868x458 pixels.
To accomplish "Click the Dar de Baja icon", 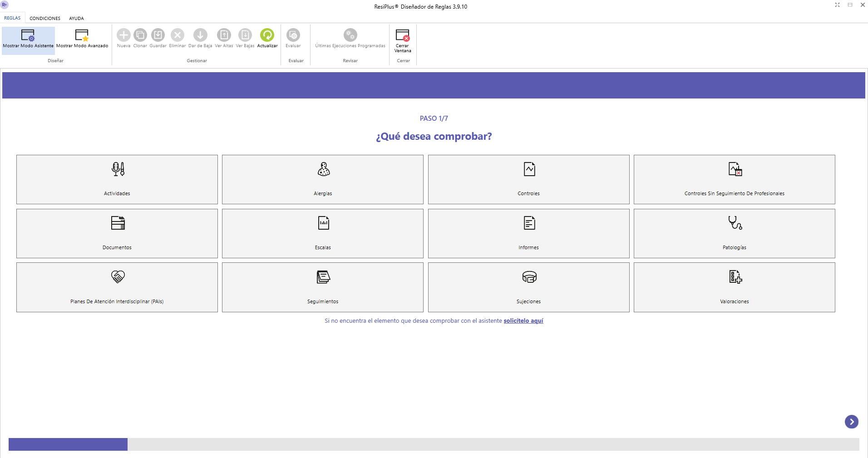I will click(x=200, y=35).
